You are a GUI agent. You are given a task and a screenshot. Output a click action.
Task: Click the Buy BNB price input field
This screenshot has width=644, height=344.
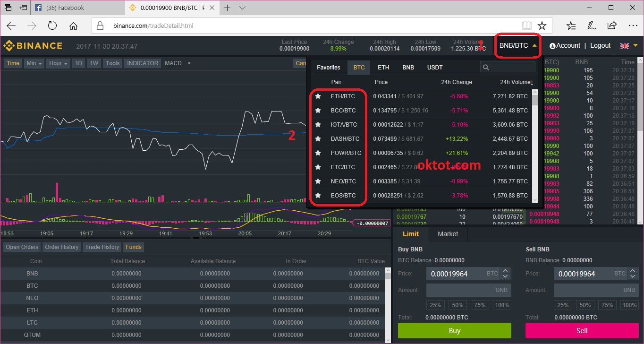click(456, 274)
